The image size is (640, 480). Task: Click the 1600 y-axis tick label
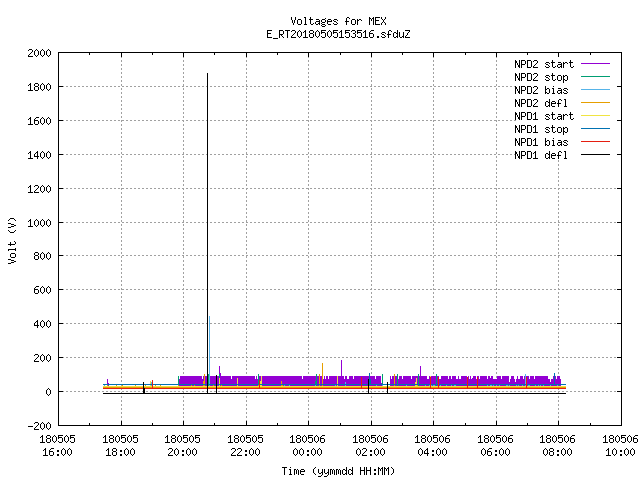tap(39, 121)
